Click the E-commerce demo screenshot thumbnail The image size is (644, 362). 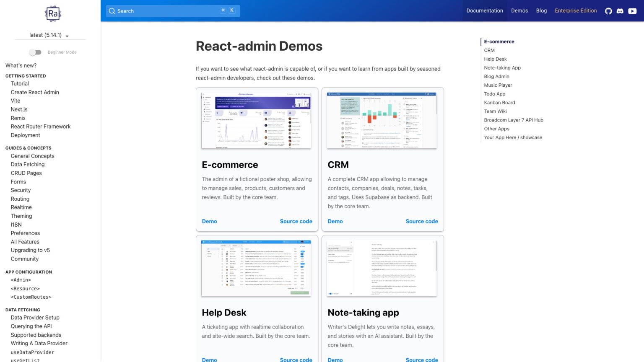[256, 120]
